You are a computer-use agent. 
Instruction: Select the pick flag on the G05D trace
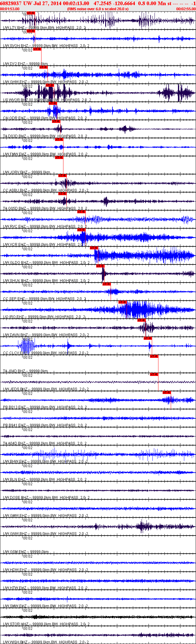[62, 194]
